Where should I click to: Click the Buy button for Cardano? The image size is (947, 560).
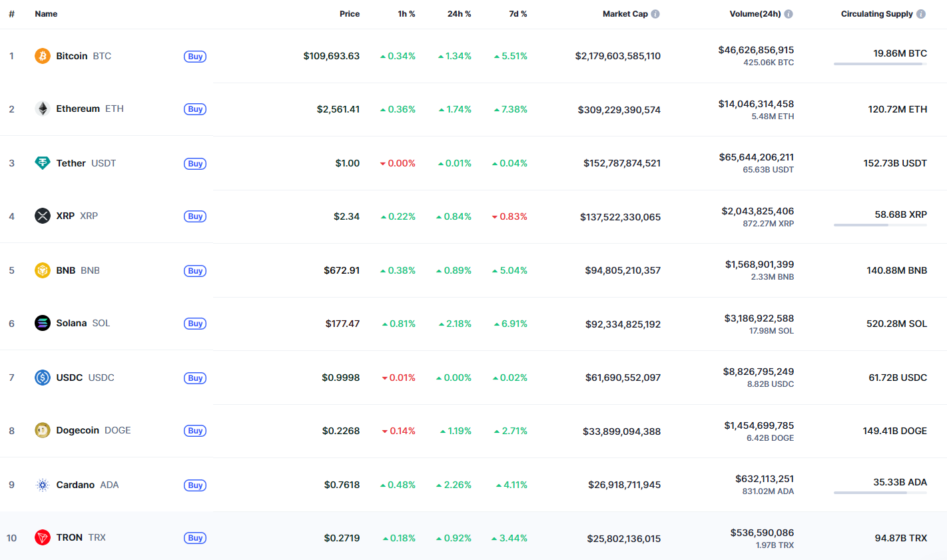click(195, 485)
